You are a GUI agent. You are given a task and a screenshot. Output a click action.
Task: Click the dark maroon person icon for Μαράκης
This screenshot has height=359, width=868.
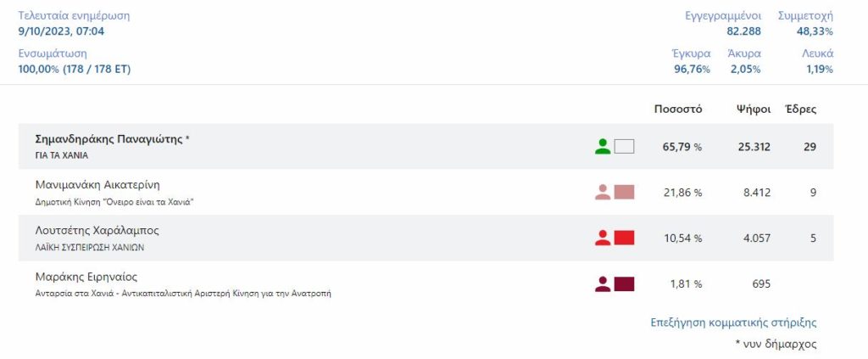(603, 284)
